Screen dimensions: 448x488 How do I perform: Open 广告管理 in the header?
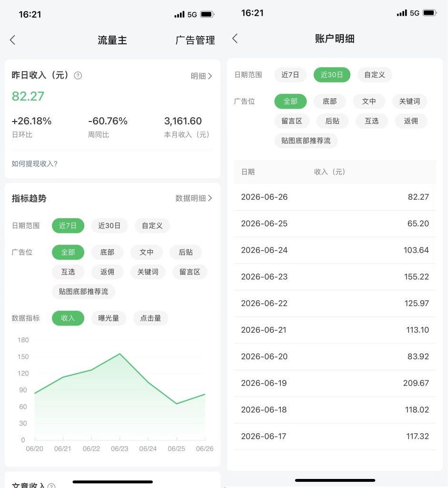click(x=195, y=40)
